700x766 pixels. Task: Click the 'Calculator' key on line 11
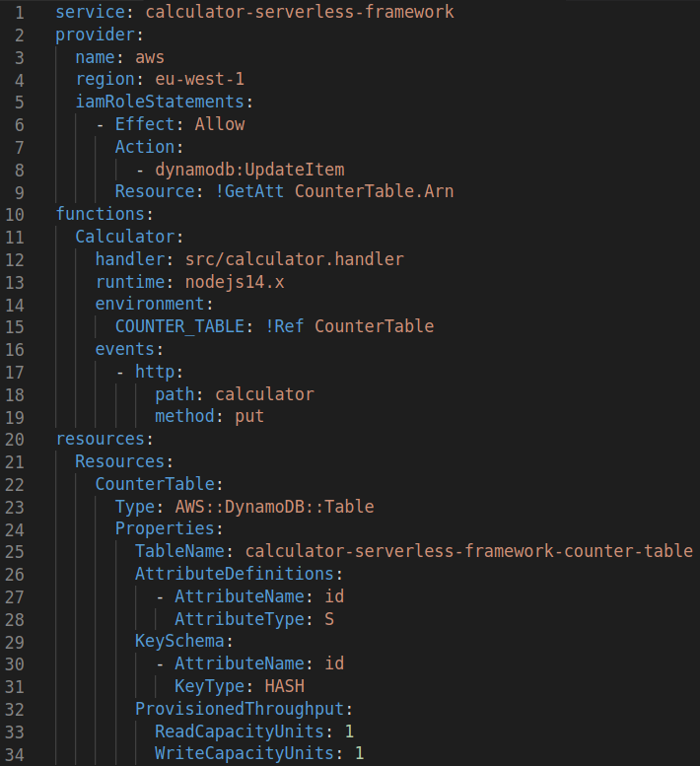coord(124,237)
